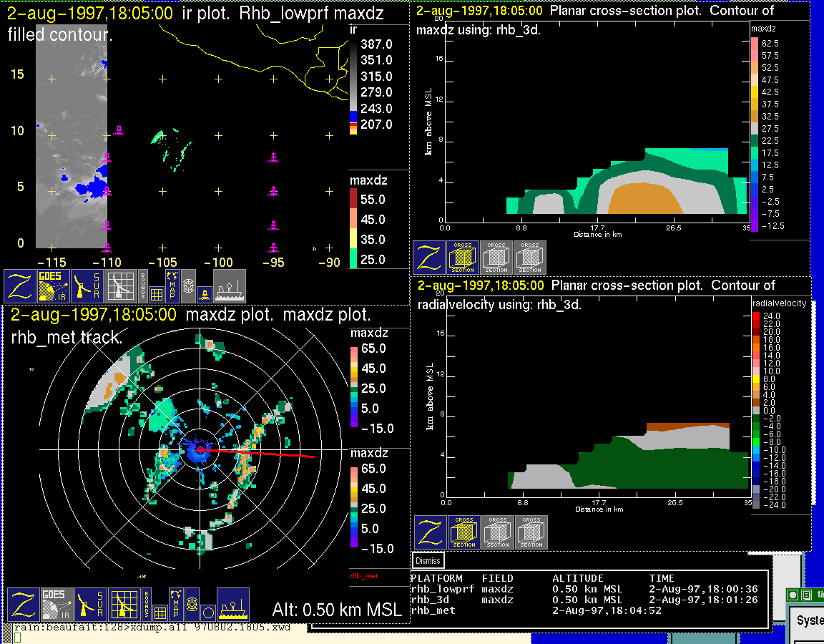Enable the second gray Cross Section icon under the maxdz contour
The image size is (824, 644).
tap(496, 258)
